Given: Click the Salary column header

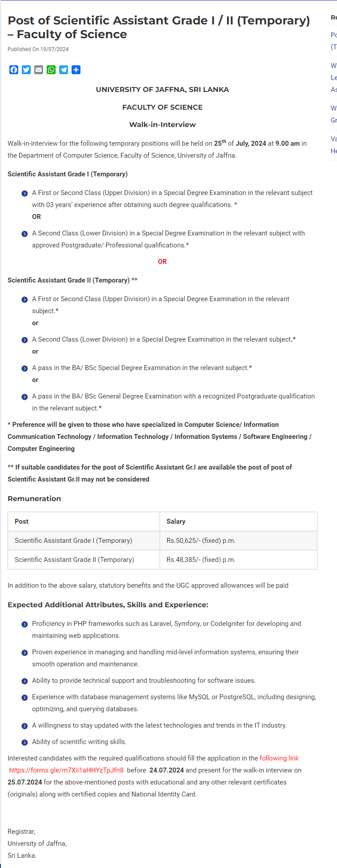Looking at the screenshot, I should [x=176, y=522].
